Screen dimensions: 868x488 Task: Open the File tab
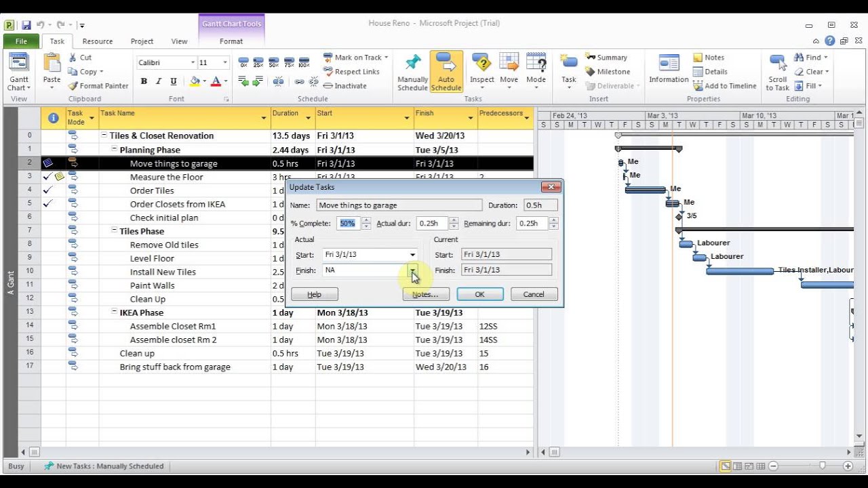[x=21, y=41]
